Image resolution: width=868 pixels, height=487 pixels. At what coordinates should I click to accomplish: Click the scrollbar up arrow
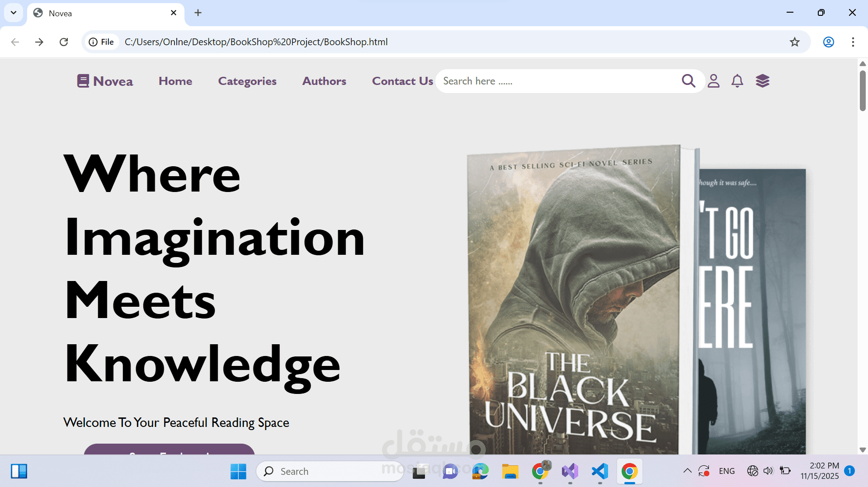tap(863, 64)
